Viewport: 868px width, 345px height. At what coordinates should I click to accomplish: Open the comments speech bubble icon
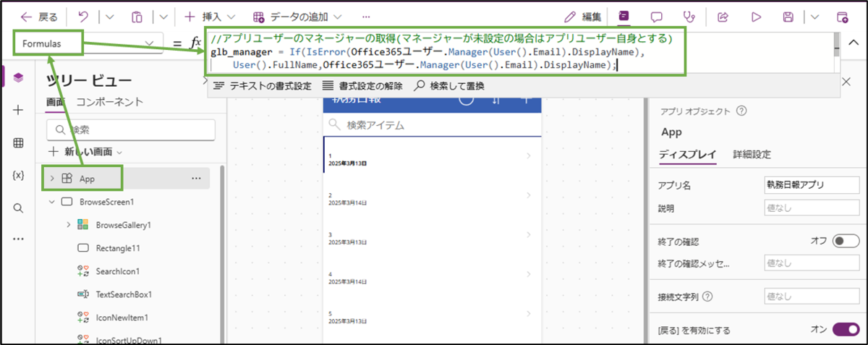pos(657,16)
